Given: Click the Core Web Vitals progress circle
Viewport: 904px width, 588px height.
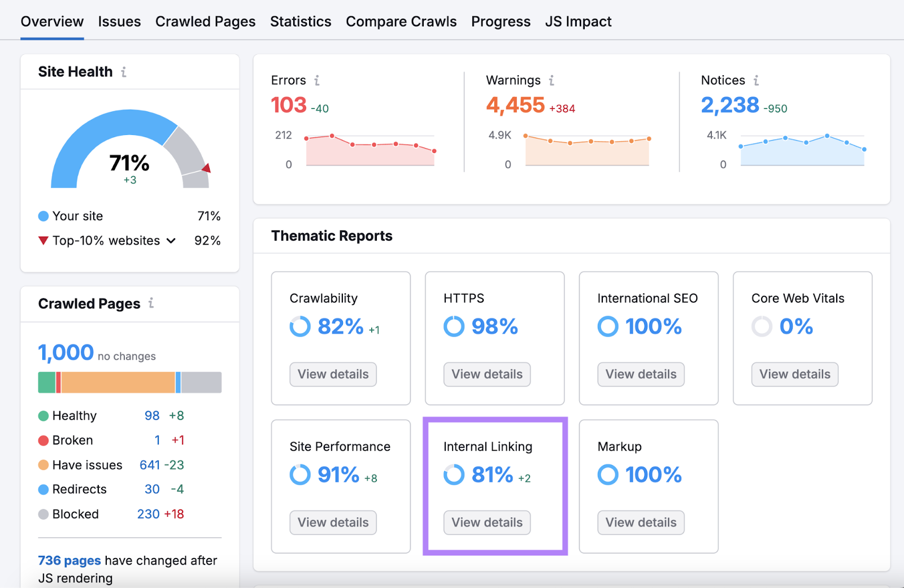Looking at the screenshot, I should [x=761, y=326].
